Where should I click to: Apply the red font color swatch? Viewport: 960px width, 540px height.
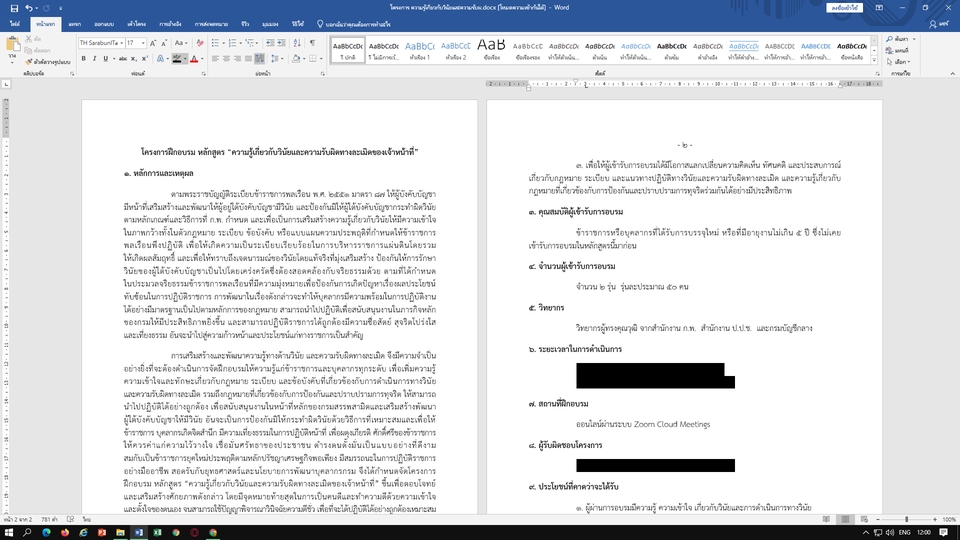pyautogui.click(x=194, y=59)
